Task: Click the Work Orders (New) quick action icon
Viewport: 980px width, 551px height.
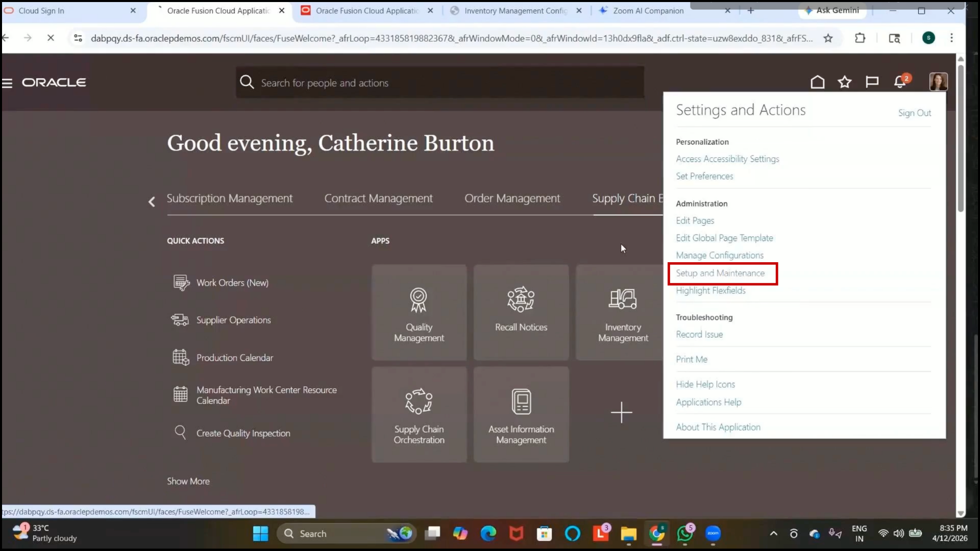Action: coord(181,283)
